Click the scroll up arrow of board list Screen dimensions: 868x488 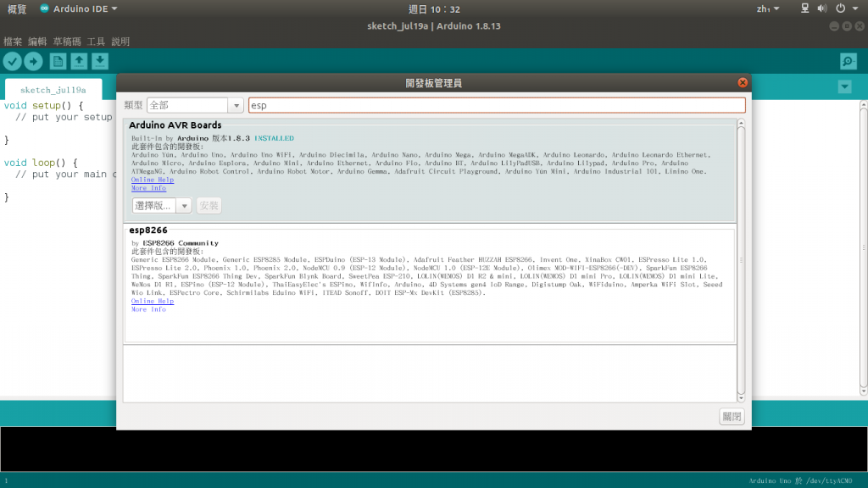coord(741,122)
